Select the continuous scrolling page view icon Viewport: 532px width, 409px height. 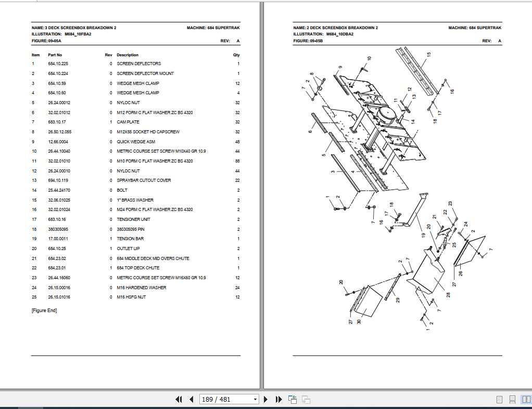pos(512,399)
